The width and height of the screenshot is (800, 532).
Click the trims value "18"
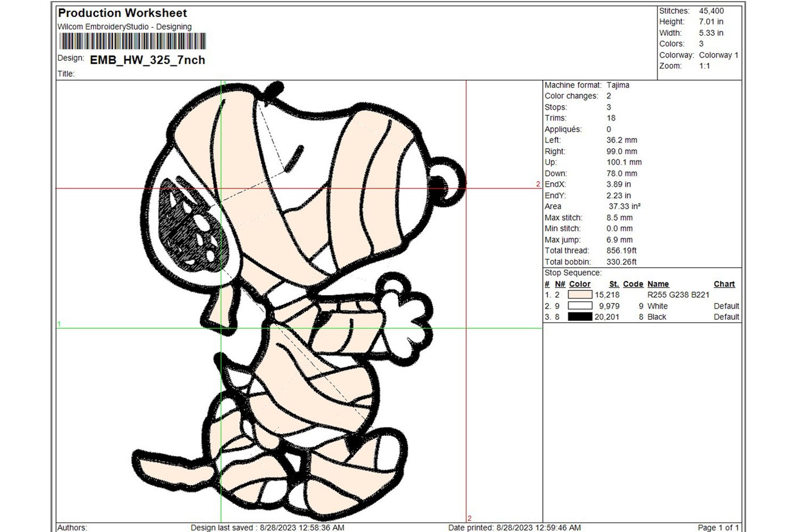tap(611, 118)
